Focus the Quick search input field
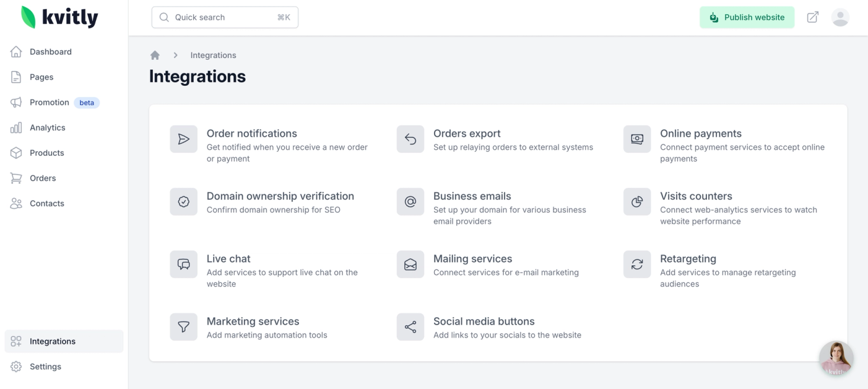Image resolution: width=868 pixels, height=389 pixels. click(225, 17)
